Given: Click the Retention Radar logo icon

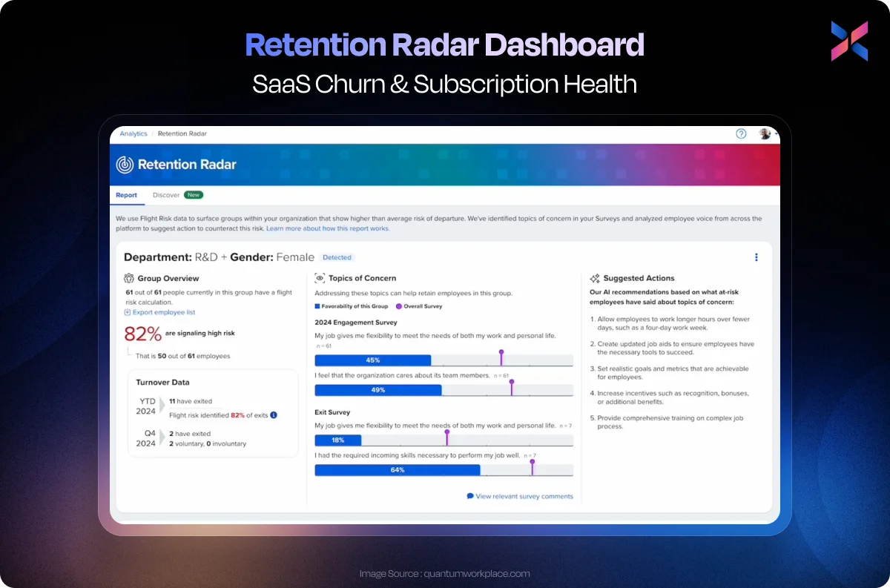Looking at the screenshot, I should [x=125, y=165].
